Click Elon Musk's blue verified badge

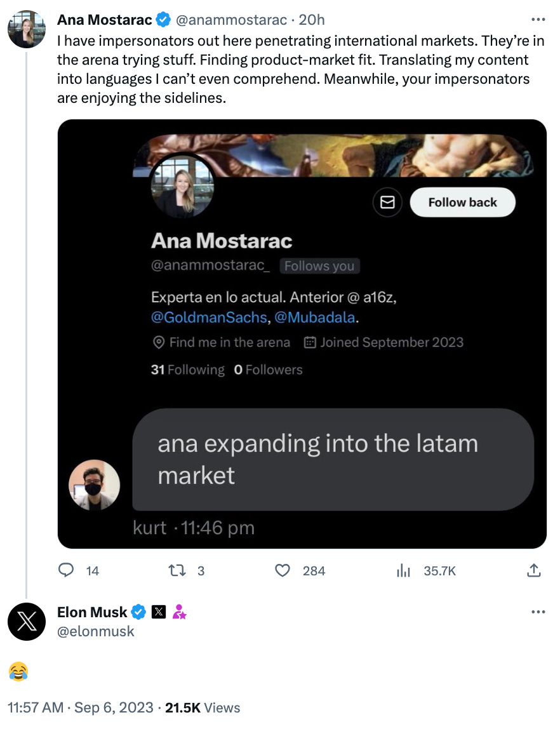click(138, 612)
